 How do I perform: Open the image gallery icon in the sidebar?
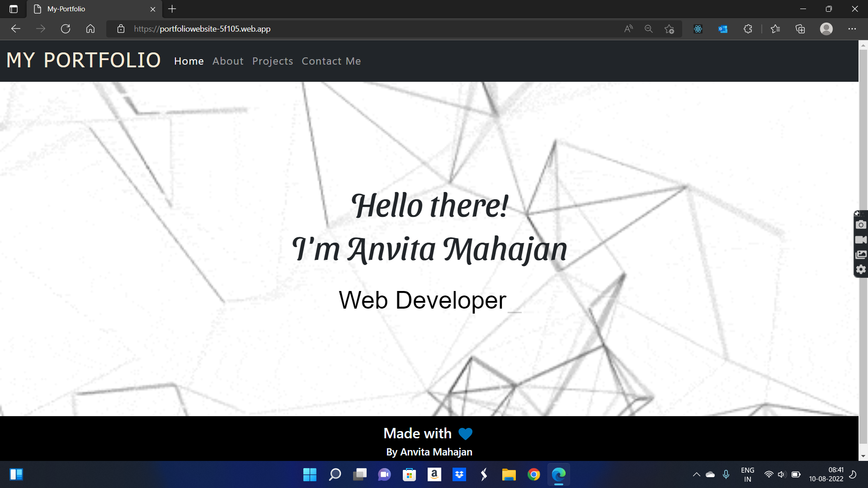(861, 254)
